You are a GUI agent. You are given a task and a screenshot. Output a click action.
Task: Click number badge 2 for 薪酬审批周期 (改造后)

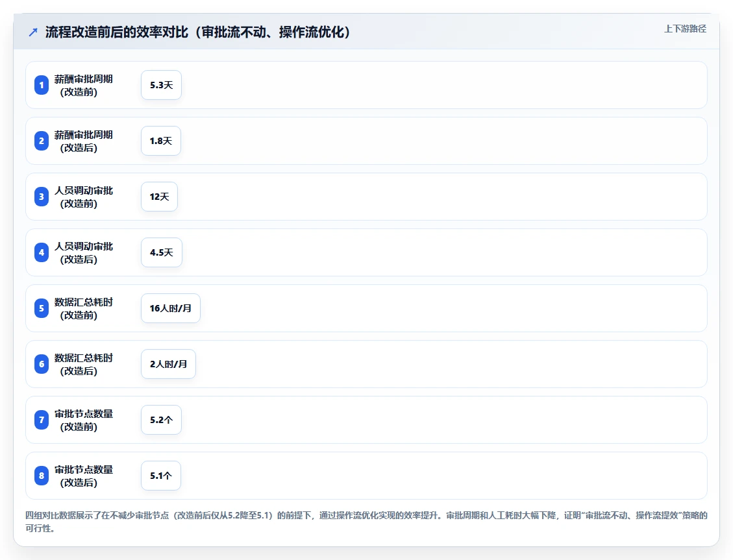42,141
